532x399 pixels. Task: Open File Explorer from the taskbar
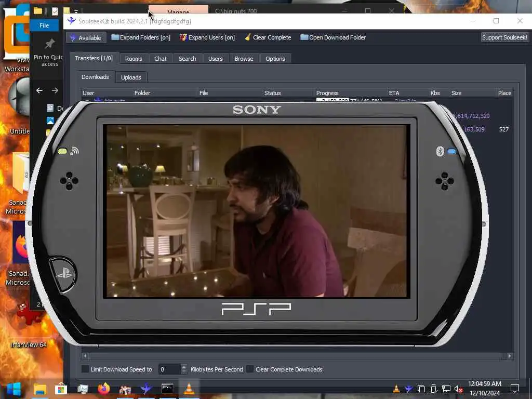[x=40, y=389]
